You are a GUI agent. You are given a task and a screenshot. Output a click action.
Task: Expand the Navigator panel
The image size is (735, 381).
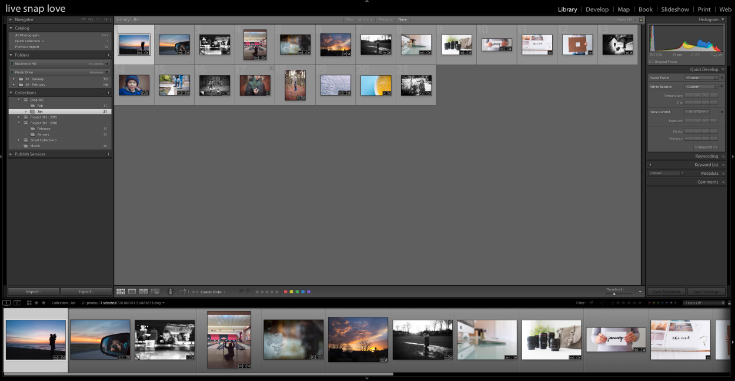(x=11, y=20)
